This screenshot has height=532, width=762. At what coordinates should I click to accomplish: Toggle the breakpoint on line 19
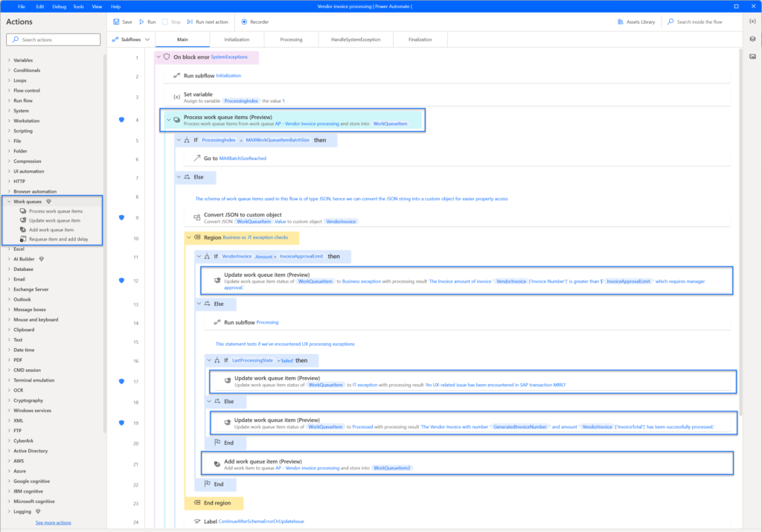[121, 424]
